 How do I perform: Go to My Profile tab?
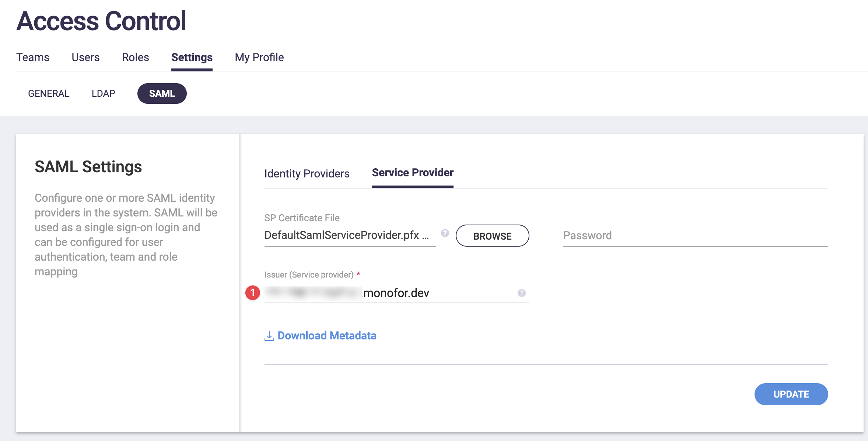pos(259,57)
